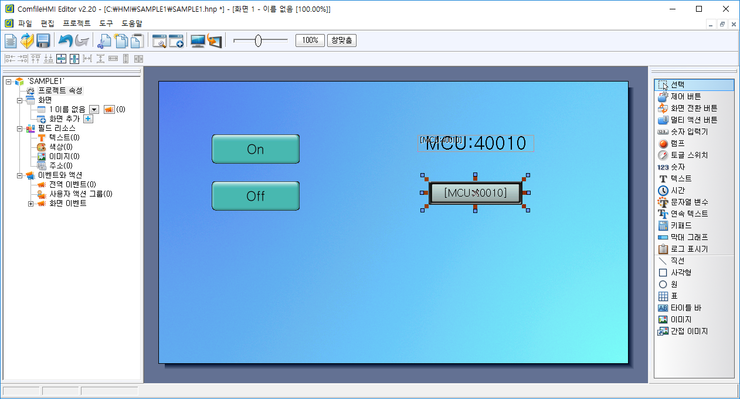This screenshot has width=740, height=399.
Task: Open 프로젝트 속성 in the tree
Action: 60,91
